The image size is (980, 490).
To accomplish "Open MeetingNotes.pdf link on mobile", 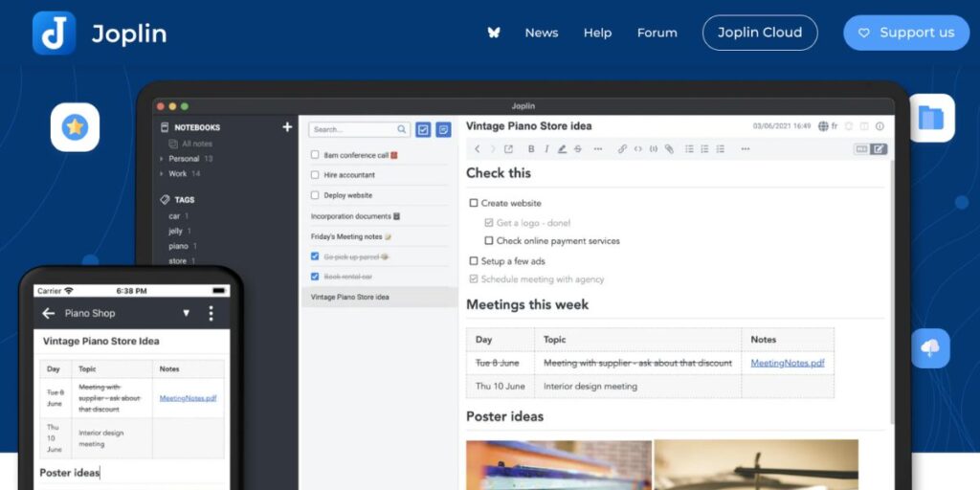I will coord(189,397).
